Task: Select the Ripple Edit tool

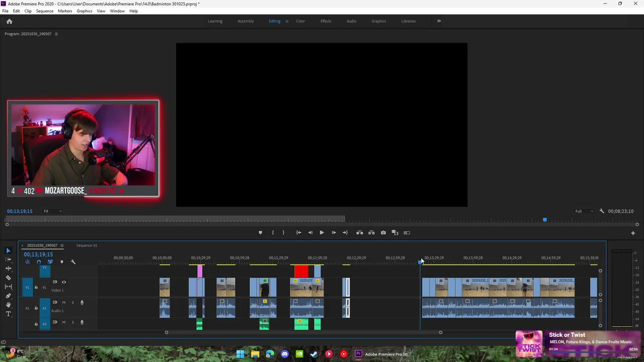Action: (x=8, y=268)
